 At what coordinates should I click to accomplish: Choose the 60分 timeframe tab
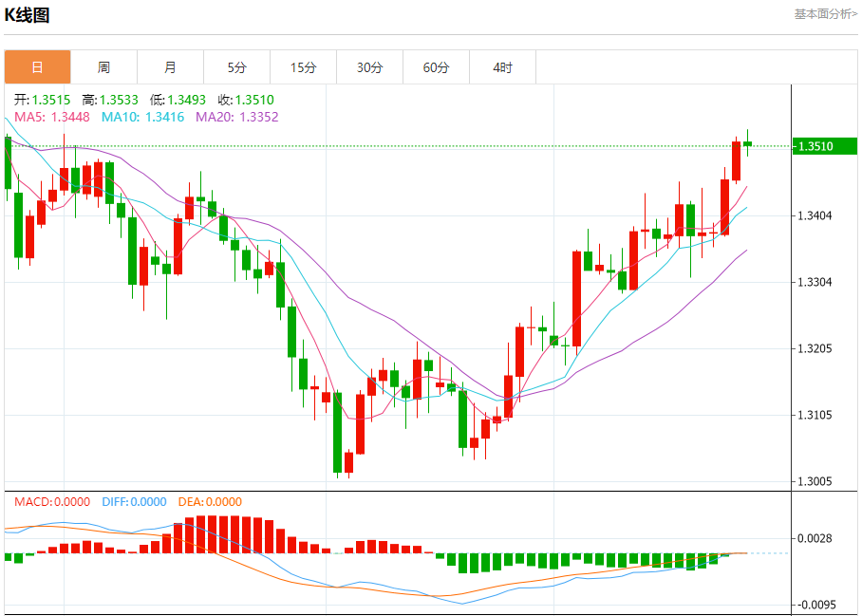click(x=436, y=67)
